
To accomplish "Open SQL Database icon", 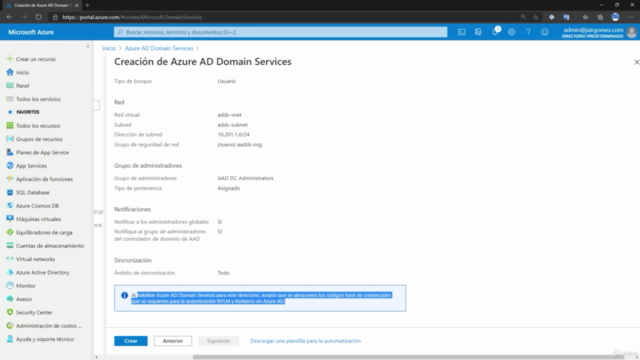I will coord(10,192).
